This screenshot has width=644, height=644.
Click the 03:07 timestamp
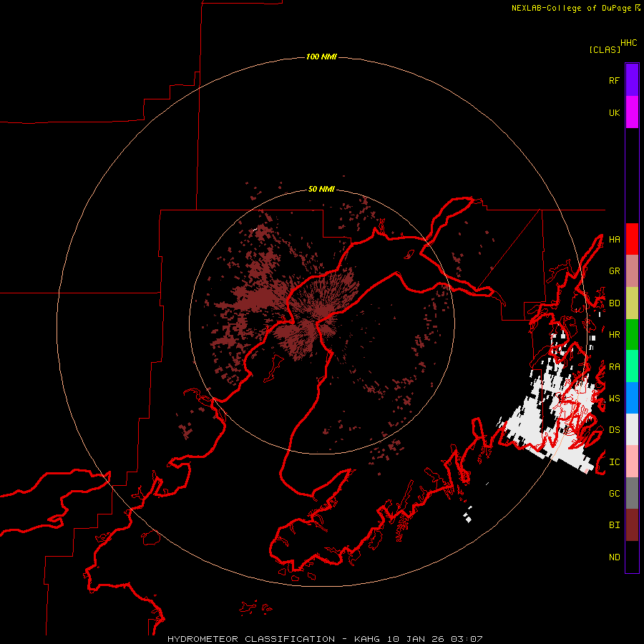(466, 639)
